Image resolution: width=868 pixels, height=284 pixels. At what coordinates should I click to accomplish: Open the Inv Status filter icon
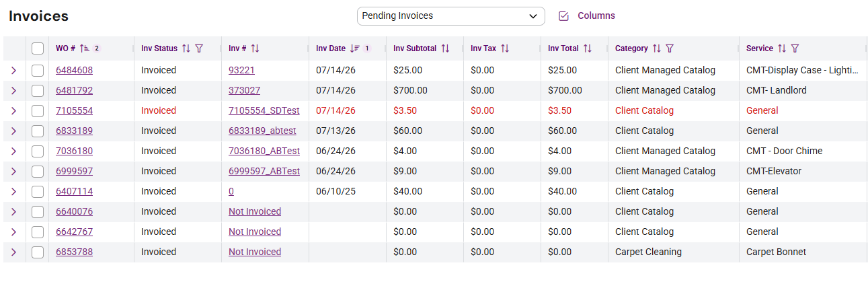(x=199, y=48)
